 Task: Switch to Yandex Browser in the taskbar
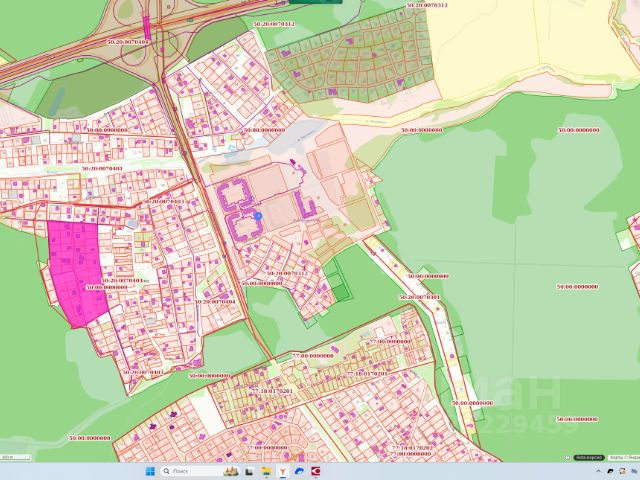coord(282,471)
